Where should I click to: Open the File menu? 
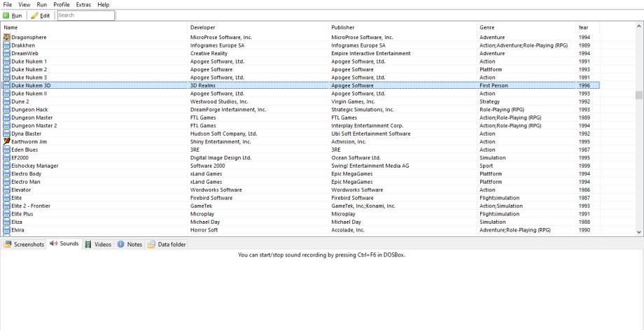[8, 4]
